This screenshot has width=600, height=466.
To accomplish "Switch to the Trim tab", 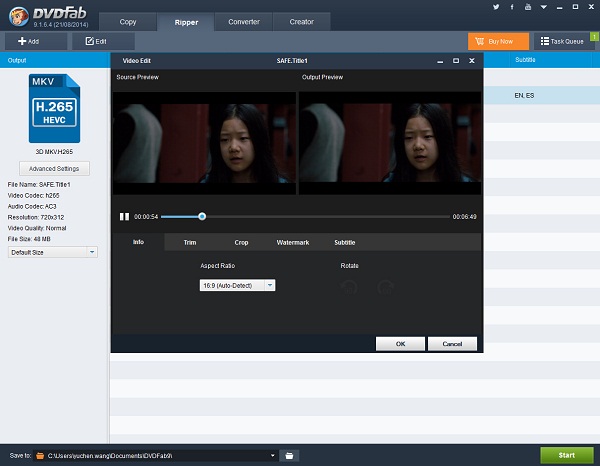I will click(x=190, y=242).
